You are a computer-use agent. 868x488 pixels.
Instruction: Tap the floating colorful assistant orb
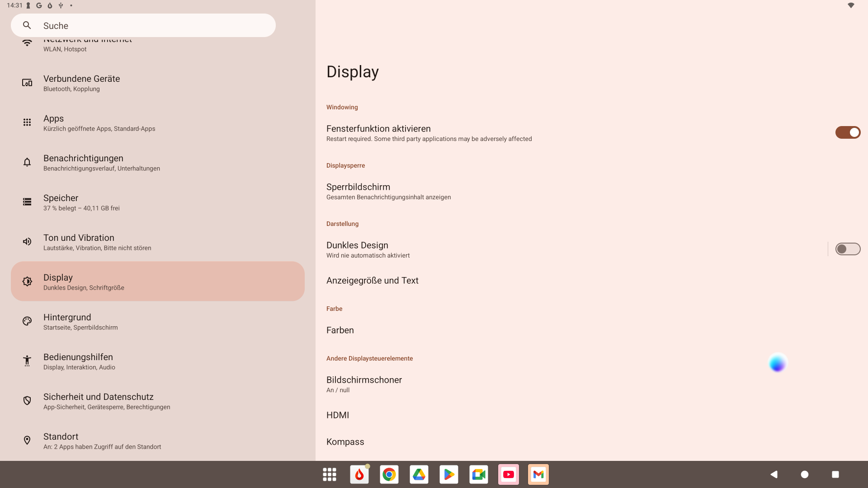778,363
